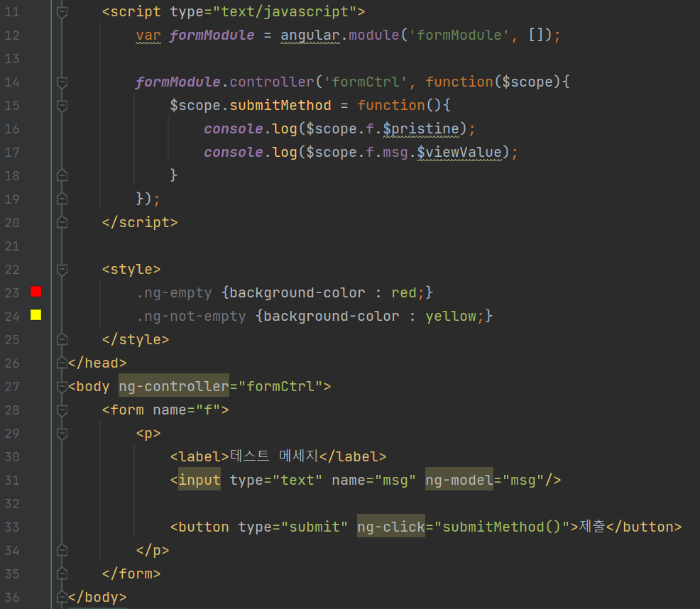Click the closing script fold marker line 20
The image size is (700, 609).
62,222
